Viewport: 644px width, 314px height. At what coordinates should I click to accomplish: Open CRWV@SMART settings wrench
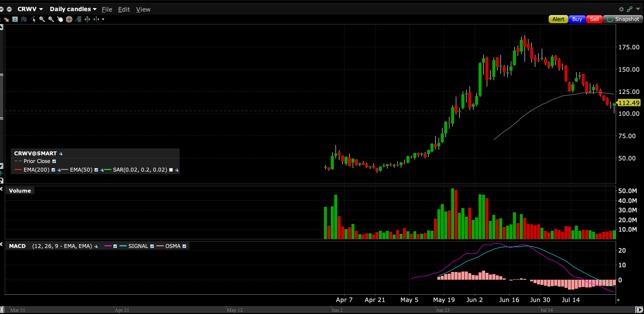[61, 154]
